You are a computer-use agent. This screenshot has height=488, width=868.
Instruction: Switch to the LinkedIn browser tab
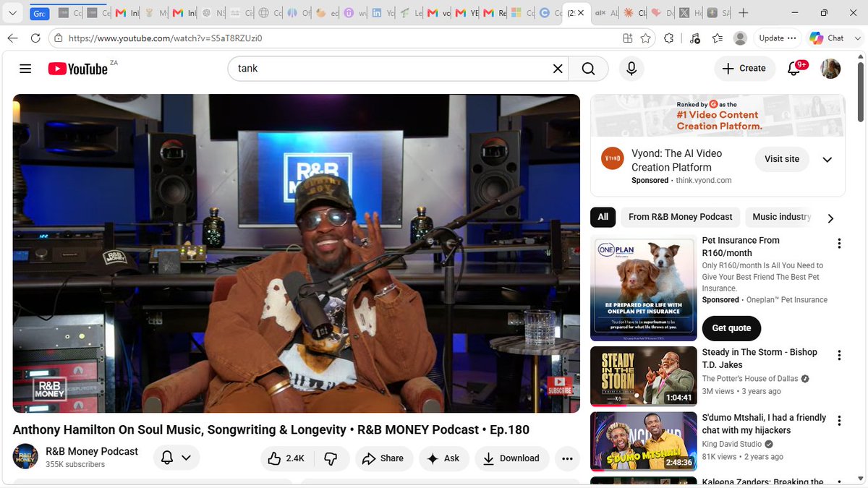(382, 13)
